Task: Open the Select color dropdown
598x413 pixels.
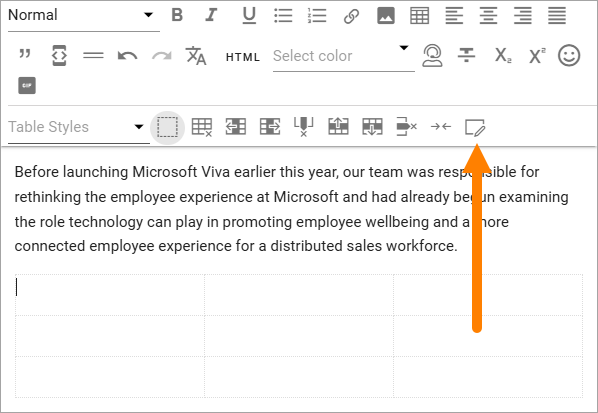Action: 344,56
